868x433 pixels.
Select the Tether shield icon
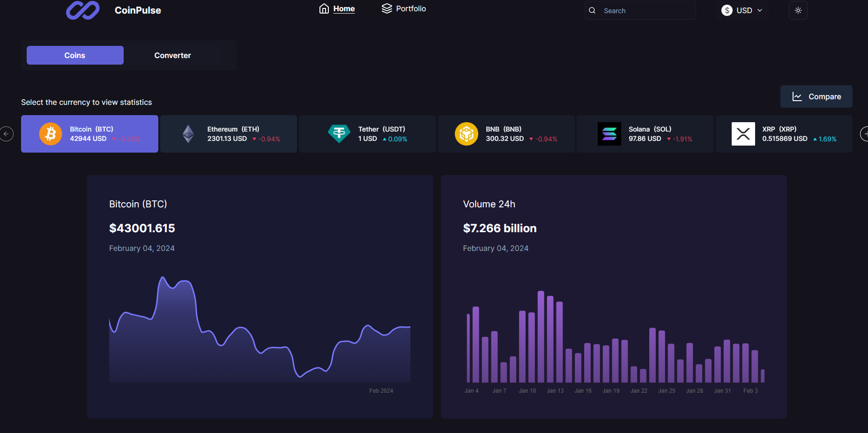click(339, 133)
